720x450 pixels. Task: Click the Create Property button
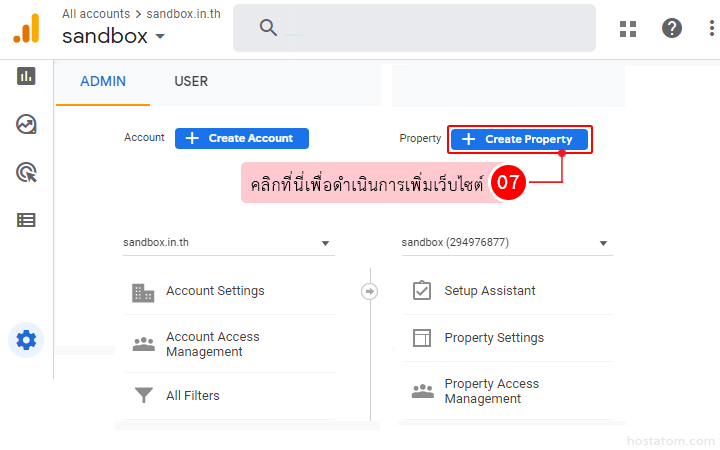(x=519, y=139)
